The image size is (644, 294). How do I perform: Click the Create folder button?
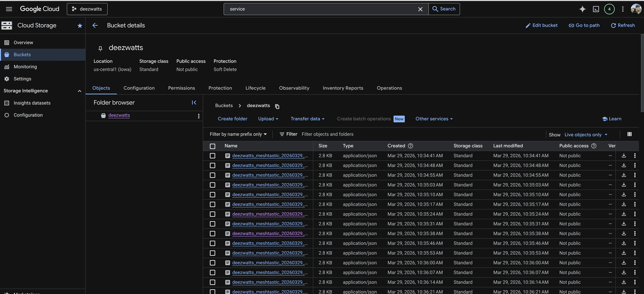[x=232, y=119]
